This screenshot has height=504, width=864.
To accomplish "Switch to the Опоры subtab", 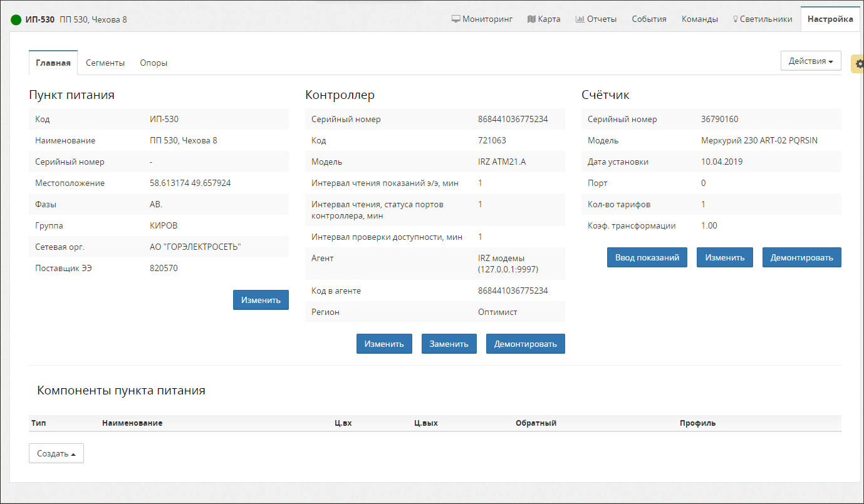I will coord(154,63).
